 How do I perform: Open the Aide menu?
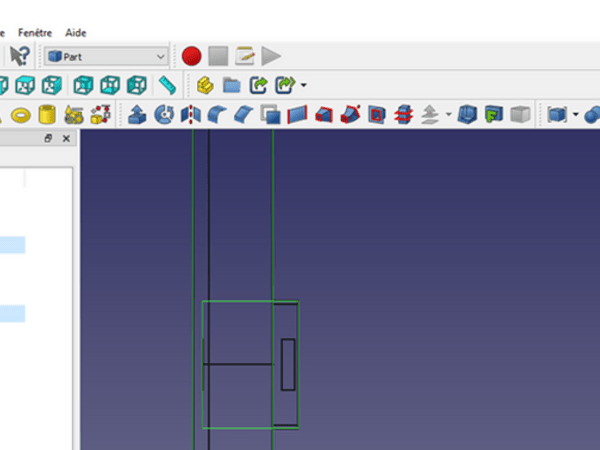(76, 32)
